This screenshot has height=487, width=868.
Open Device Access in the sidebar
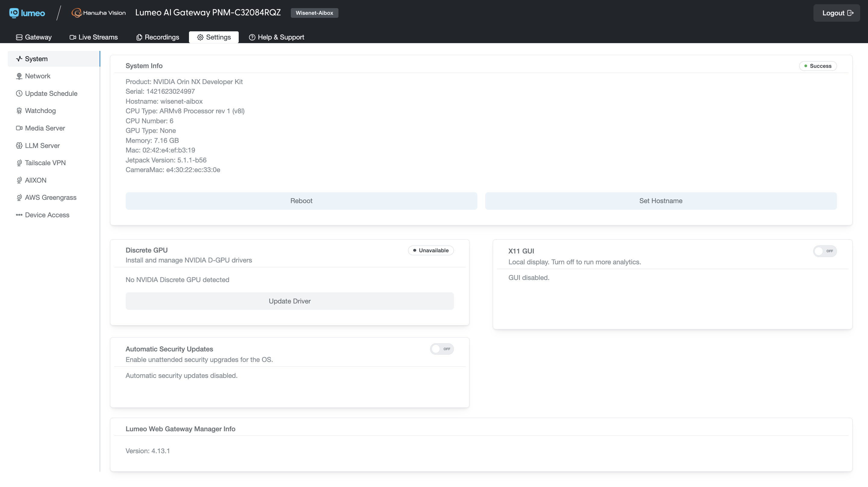tap(54, 215)
